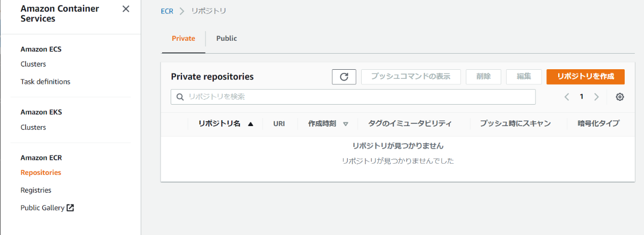
Task: Go to previous page arrow
Action: 566,97
